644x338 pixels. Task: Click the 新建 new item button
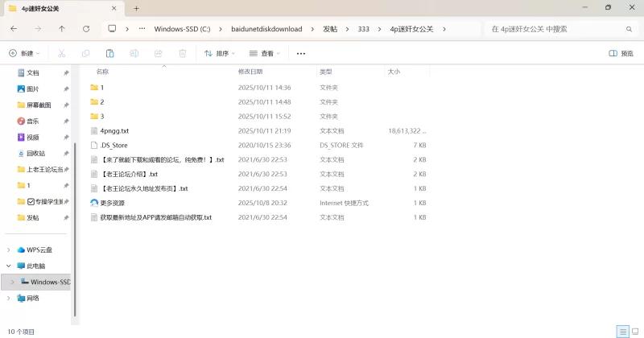point(25,53)
